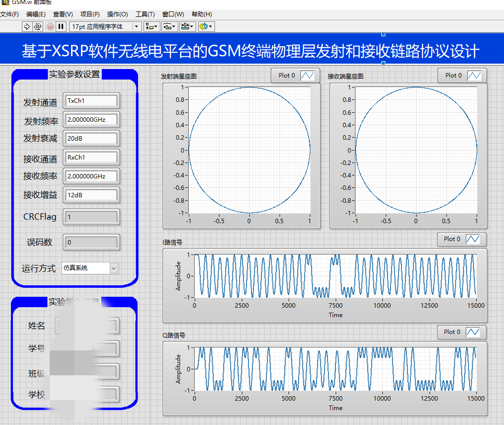Click Plot 0 label of Q路信号 chart
The image size is (504, 425).
[452, 332]
